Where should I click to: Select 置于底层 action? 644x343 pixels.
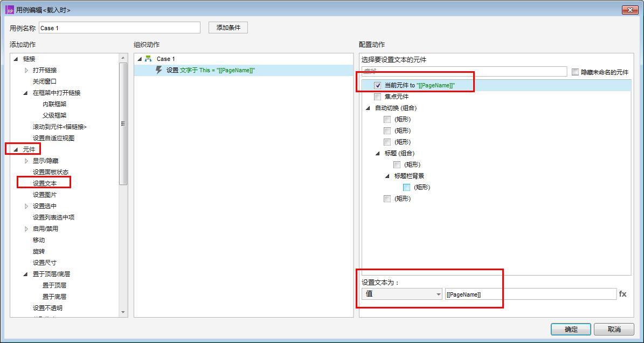(x=54, y=297)
